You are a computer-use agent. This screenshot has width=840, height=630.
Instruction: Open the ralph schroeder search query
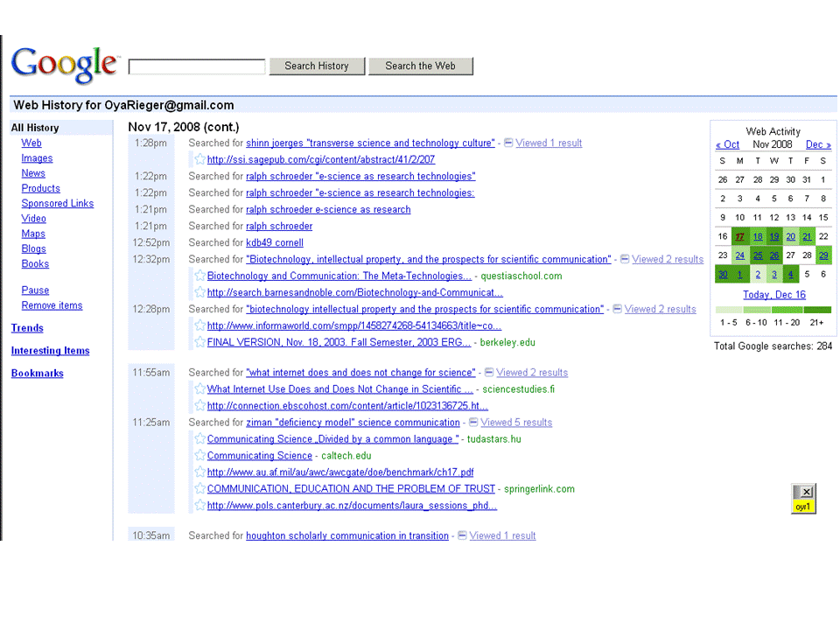coord(279,226)
